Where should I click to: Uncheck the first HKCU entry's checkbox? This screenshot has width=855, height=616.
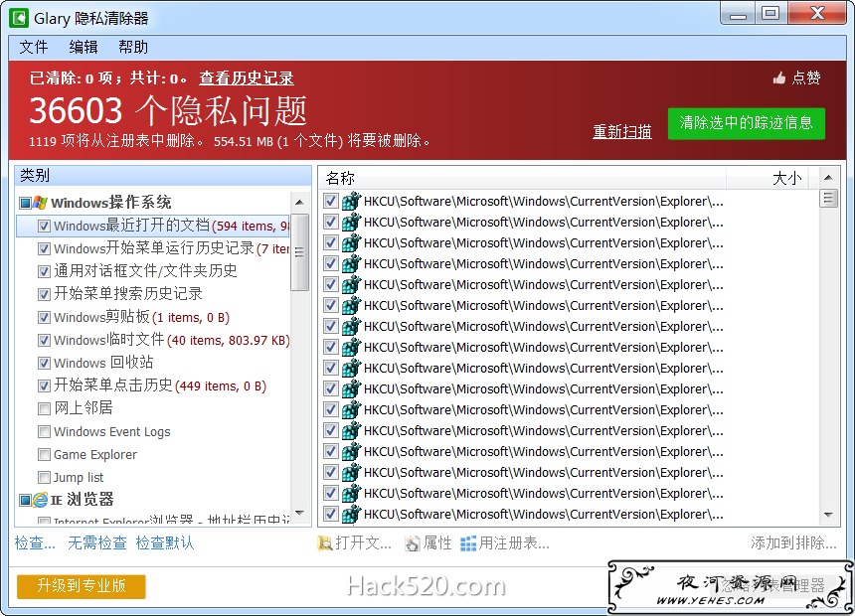click(330, 201)
